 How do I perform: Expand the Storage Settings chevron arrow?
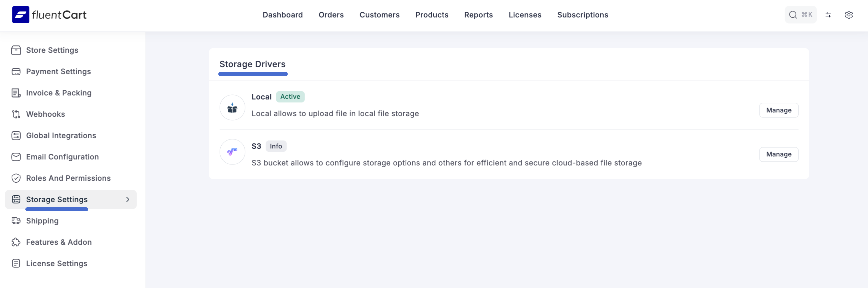pyautogui.click(x=128, y=200)
